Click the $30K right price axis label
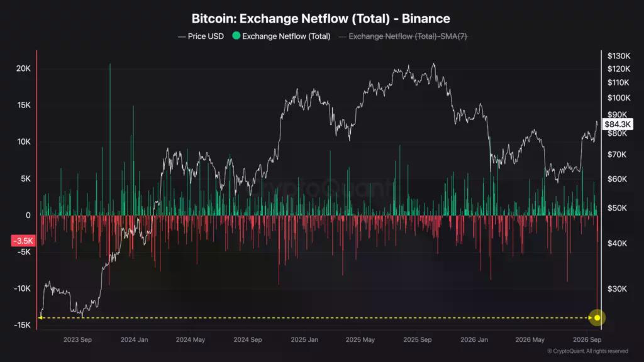 (x=617, y=288)
